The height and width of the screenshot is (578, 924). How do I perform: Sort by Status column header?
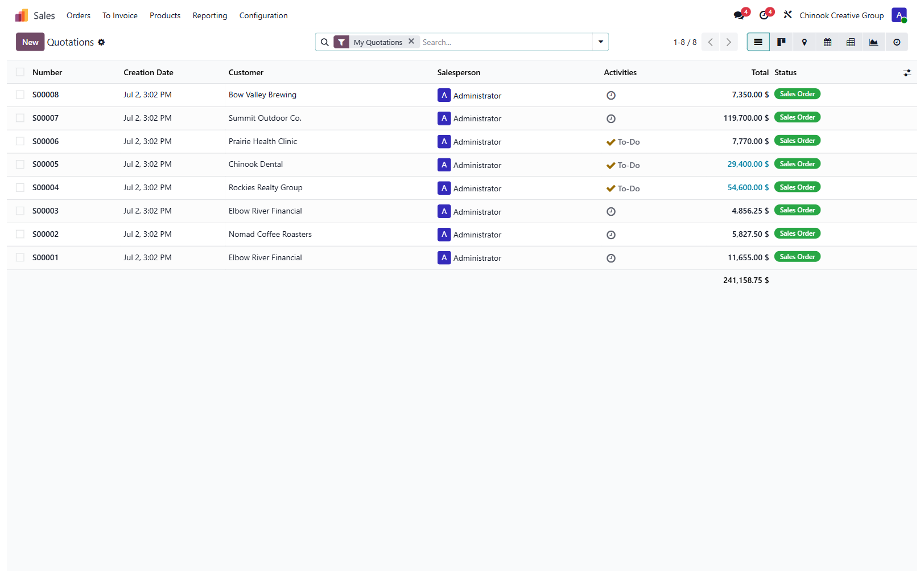click(785, 72)
